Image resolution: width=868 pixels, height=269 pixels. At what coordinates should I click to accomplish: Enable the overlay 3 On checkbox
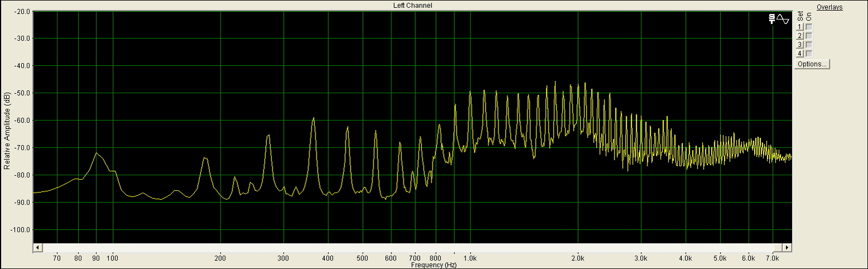tap(809, 45)
